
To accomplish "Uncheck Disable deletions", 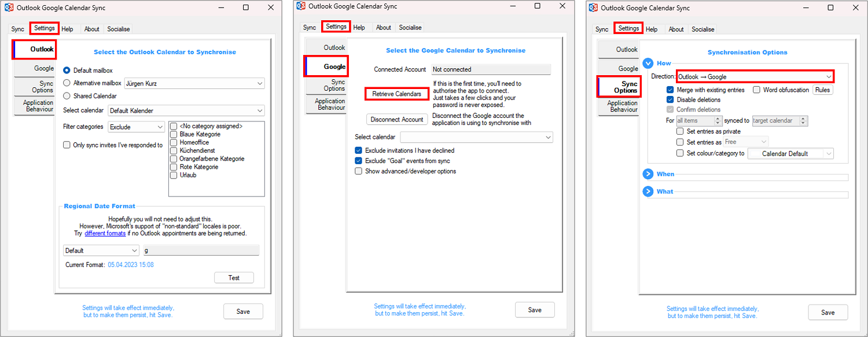I will [670, 100].
